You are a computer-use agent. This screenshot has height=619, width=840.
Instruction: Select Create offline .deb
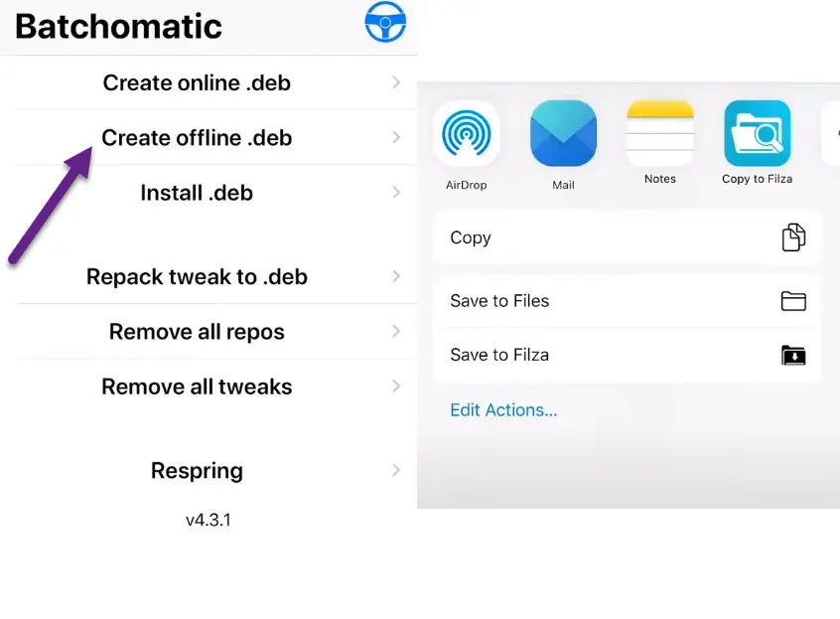pyautogui.click(x=209, y=138)
